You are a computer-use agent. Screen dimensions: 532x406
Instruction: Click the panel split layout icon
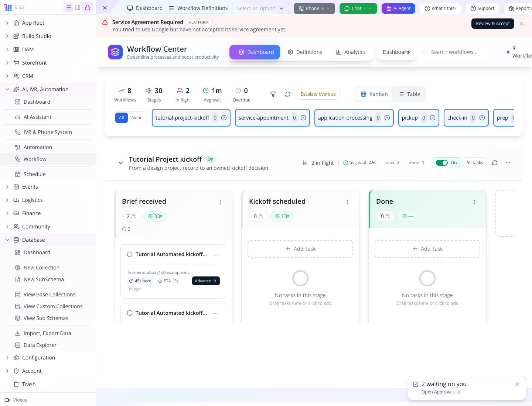(x=78, y=7)
